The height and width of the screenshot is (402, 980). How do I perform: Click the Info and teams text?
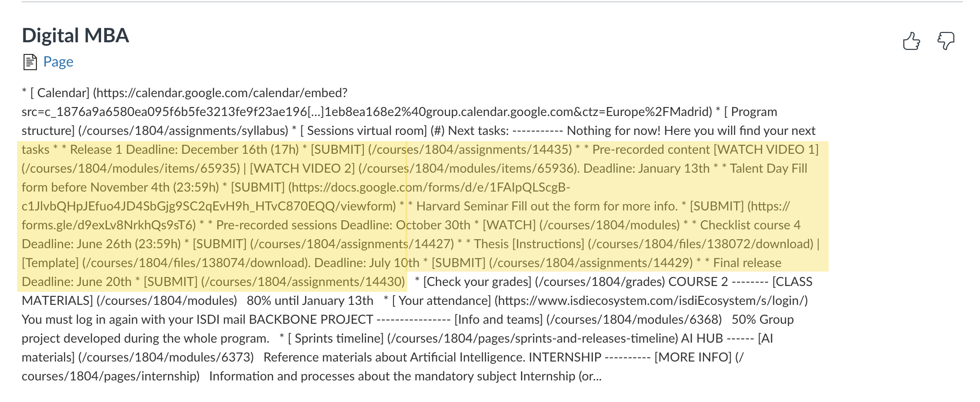pyautogui.click(x=499, y=320)
